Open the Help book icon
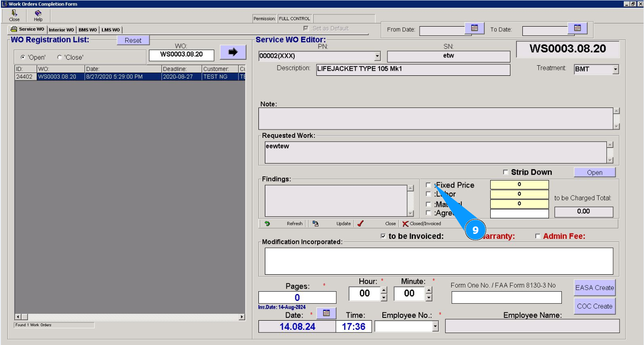The width and height of the screenshot is (644, 345). 38,13
